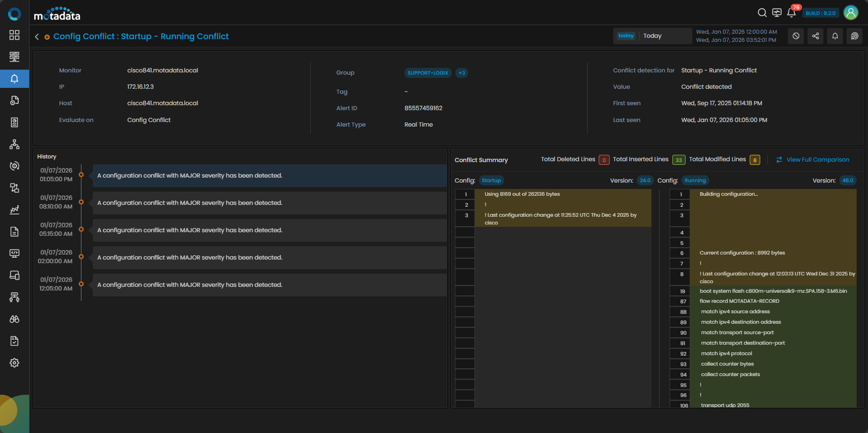The width and height of the screenshot is (868, 433).
Task: Click the 02:00:00 AM timeline marker dot
Action: pos(81,257)
